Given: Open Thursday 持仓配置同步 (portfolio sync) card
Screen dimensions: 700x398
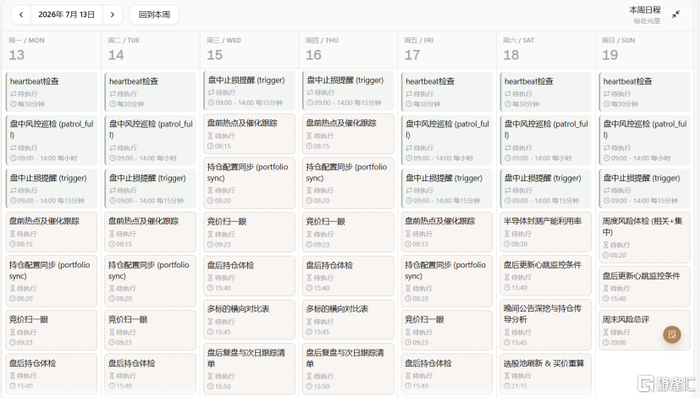Looking at the screenshot, I should [348, 183].
